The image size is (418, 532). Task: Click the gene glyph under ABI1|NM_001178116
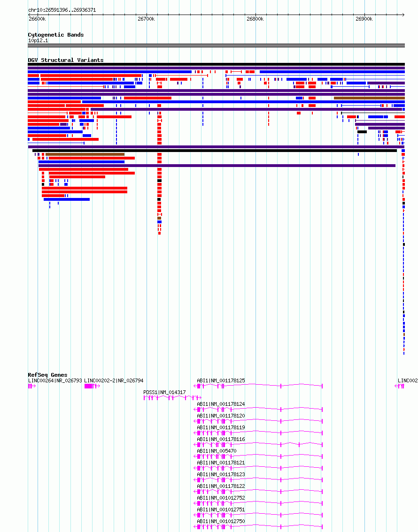(x=258, y=444)
